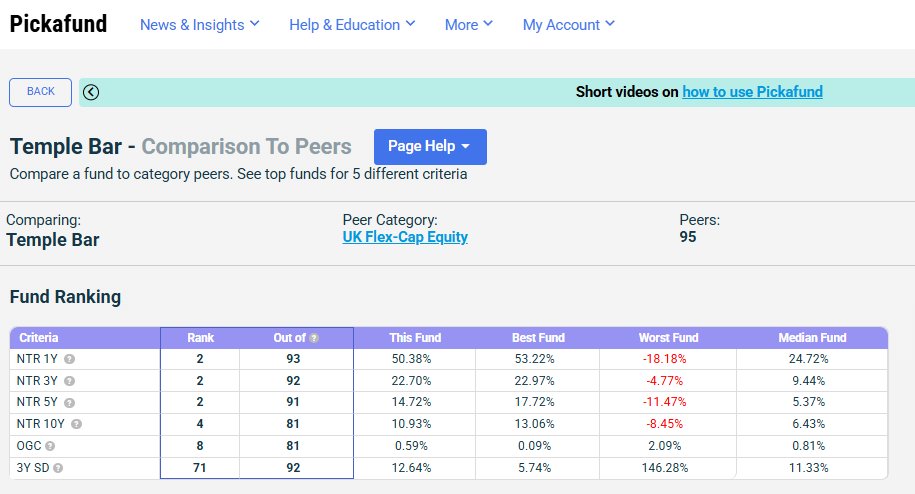Select the 3Y SD Best Fund value 5.74%
The height and width of the screenshot is (494, 915).
[535, 468]
